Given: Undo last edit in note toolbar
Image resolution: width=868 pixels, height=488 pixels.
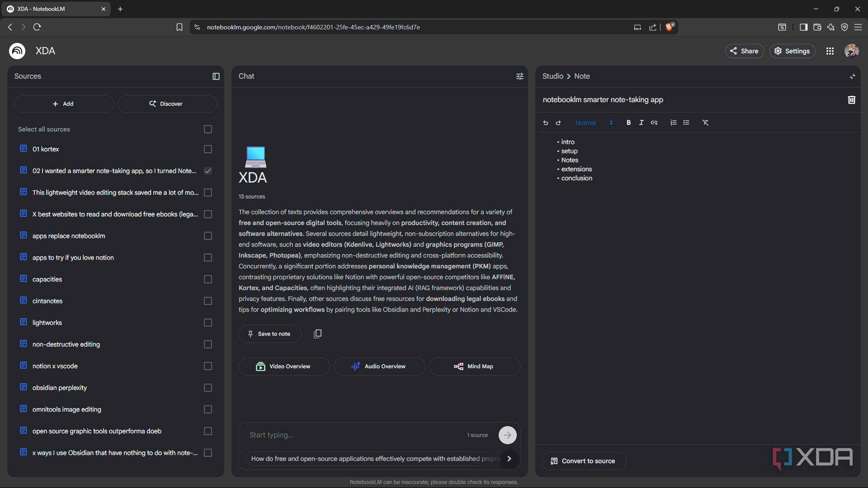Looking at the screenshot, I should coord(546,123).
